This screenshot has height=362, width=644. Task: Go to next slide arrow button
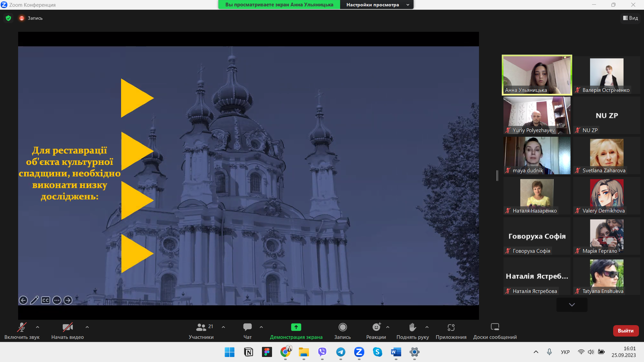(68, 300)
